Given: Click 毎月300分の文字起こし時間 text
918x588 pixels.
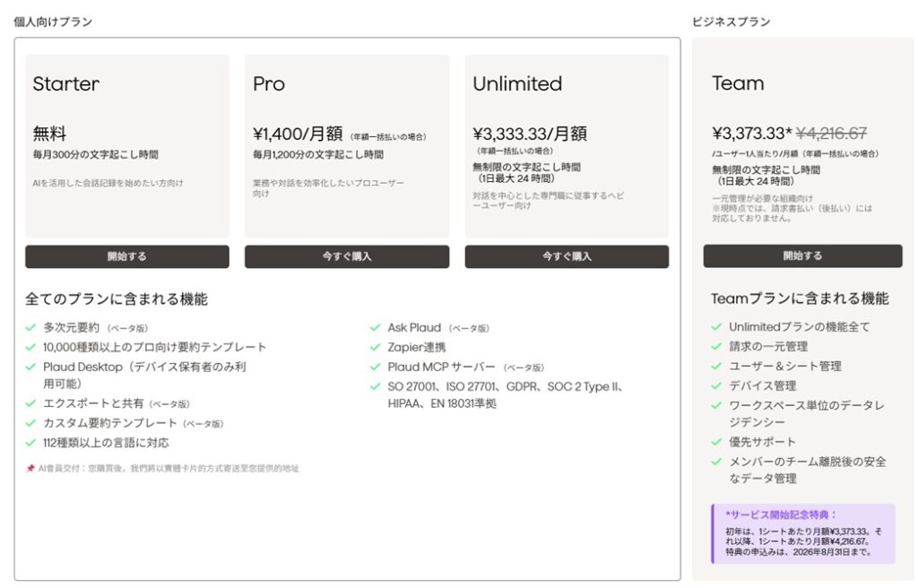Looking at the screenshot, I should coord(95,154).
